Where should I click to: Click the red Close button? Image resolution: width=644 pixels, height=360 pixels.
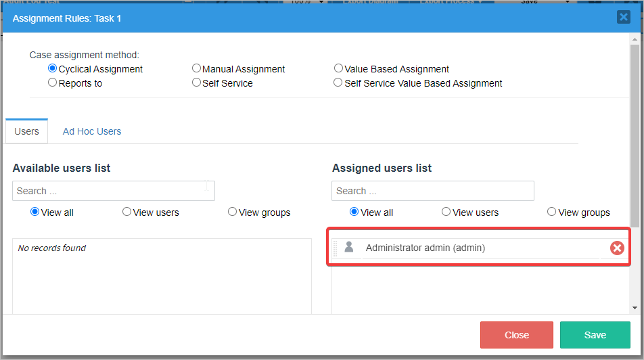pyautogui.click(x=517, y=335)
